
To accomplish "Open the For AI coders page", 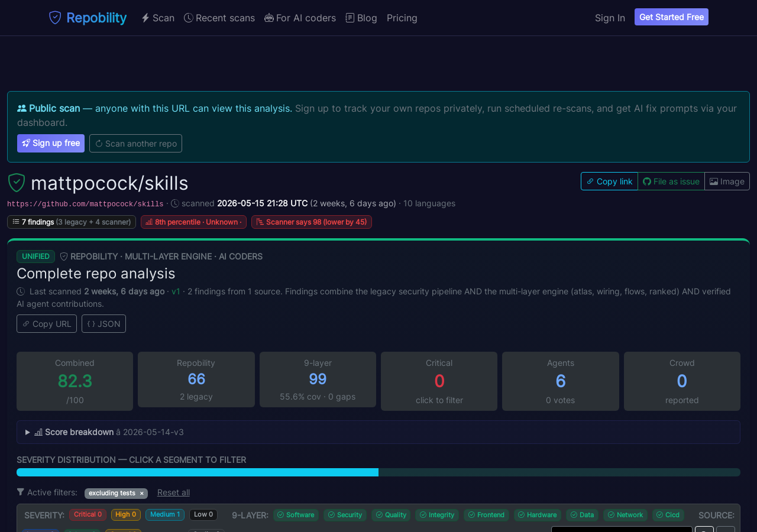I will point(300,18).
